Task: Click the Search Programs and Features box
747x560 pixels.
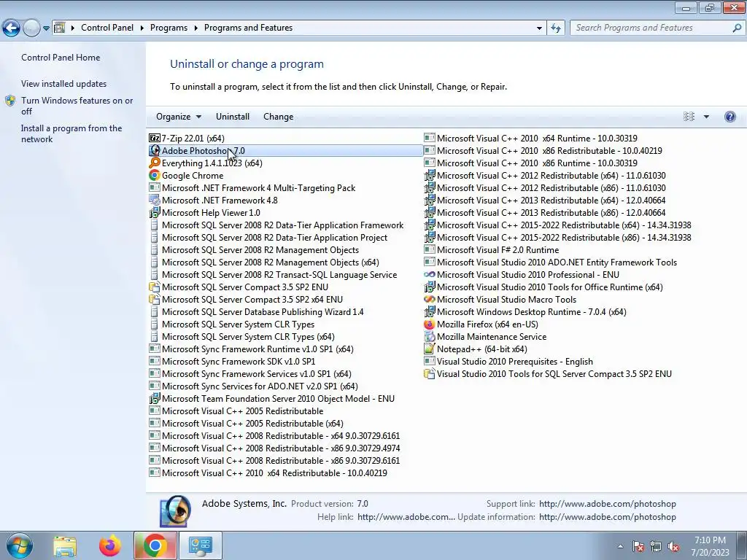Action: 651,28
